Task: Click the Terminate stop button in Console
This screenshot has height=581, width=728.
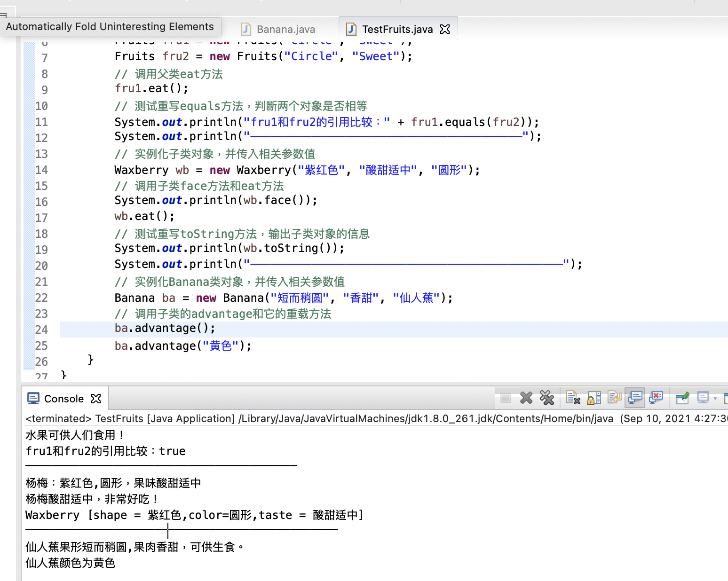Action: pos(506,398)
